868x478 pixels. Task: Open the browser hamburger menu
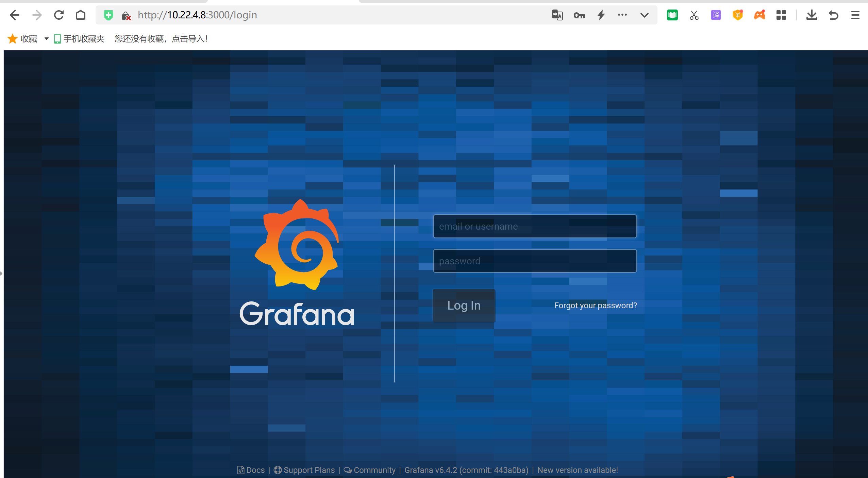pyautogui.click(x=855, y=15)
